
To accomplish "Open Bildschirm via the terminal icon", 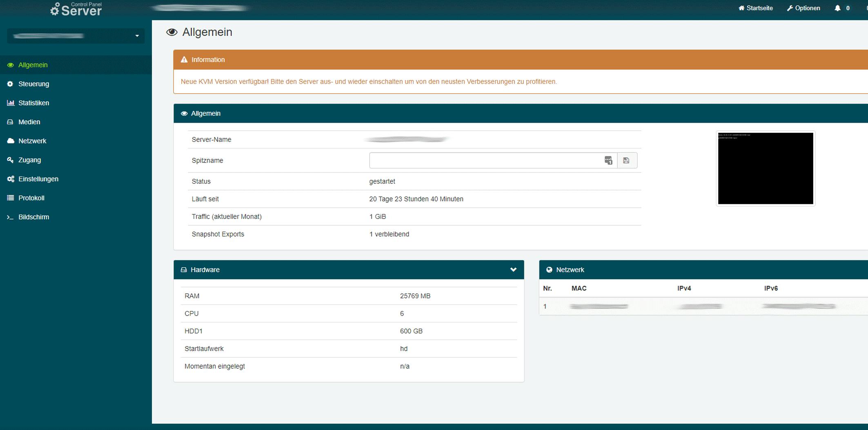I will [x=11, y=217].
